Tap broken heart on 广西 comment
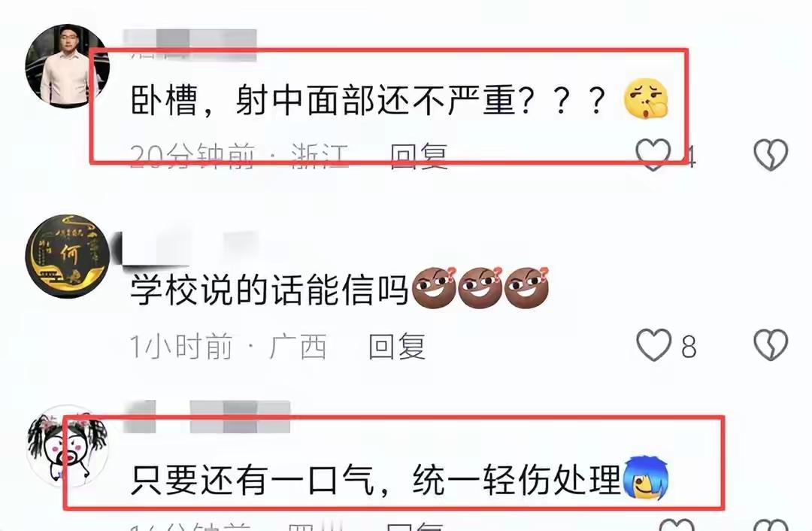 [771, 345]
